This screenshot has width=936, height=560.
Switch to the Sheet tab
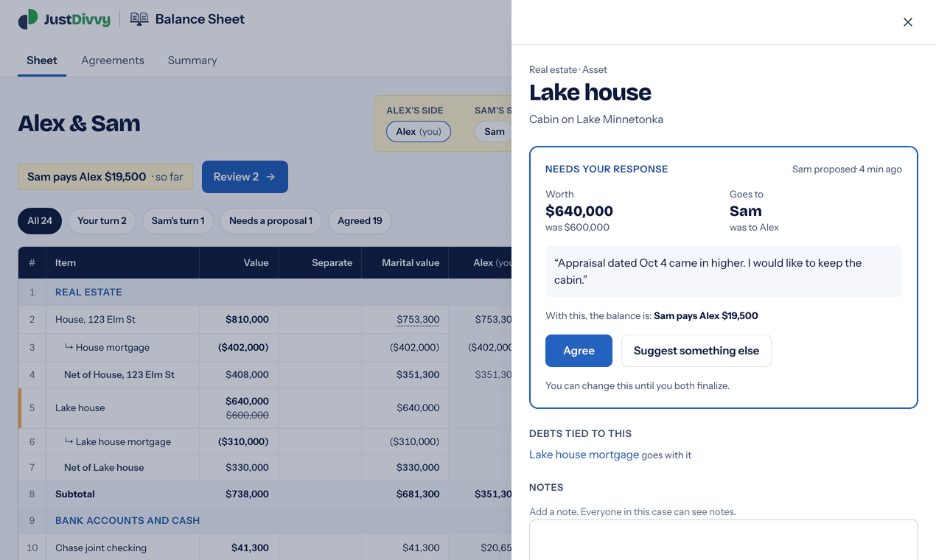tap(42, 60)
